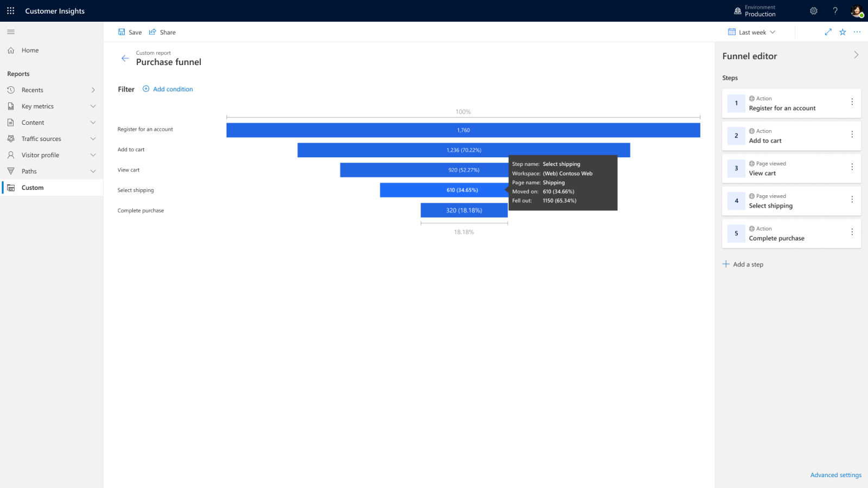Click the calendar icon beside Last week
Image resolution: width=868 pixels, height=488 pixels.
pyautogui.click(x=732, y=32)
